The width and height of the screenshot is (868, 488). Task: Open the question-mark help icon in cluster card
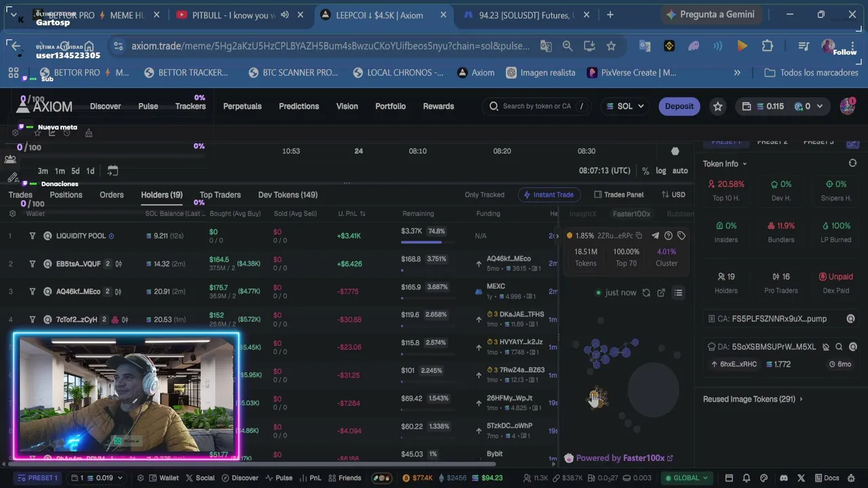click(669, 236)
